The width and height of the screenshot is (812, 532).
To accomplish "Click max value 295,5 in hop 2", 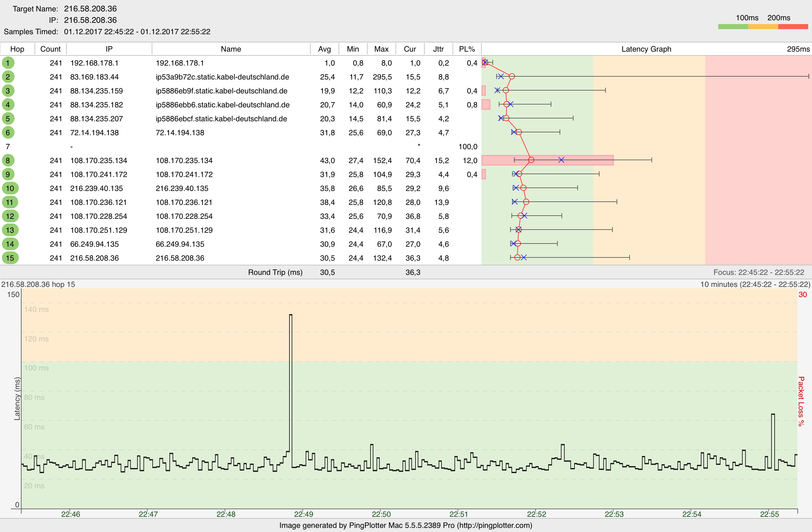I will point(382,77).
